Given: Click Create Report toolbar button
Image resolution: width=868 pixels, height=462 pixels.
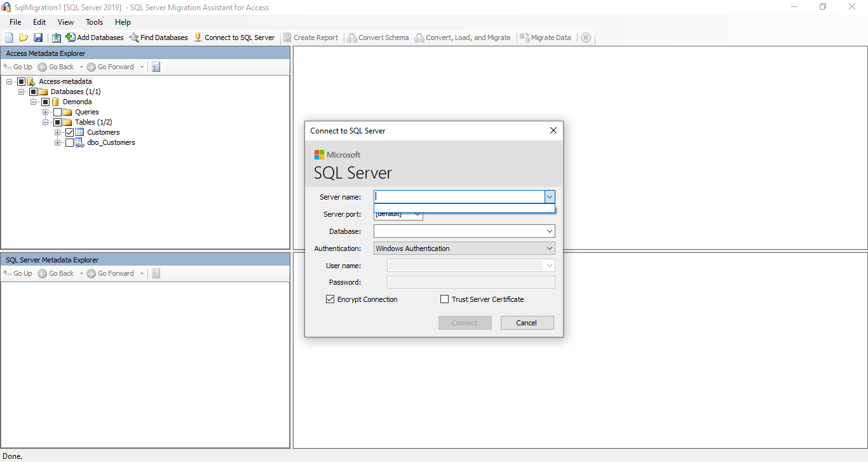Looking at the screenshot, I should pyautogui.click(x=311, y=37).
